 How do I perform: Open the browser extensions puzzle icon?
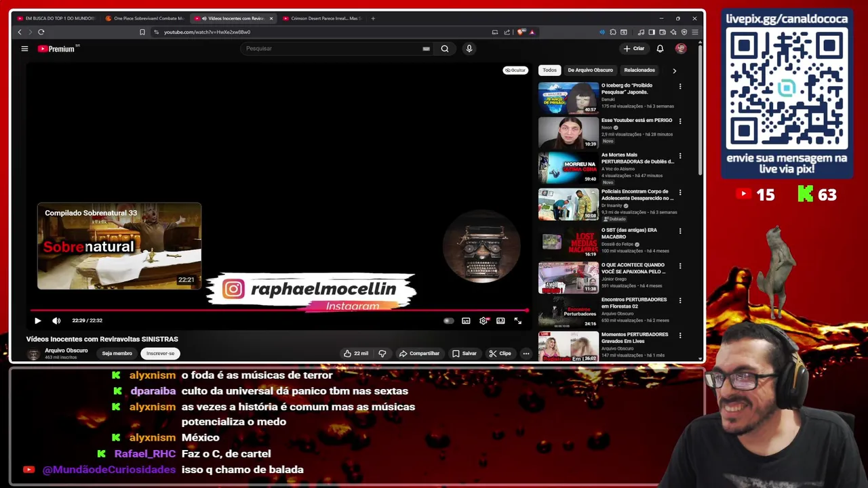(613, 32)
